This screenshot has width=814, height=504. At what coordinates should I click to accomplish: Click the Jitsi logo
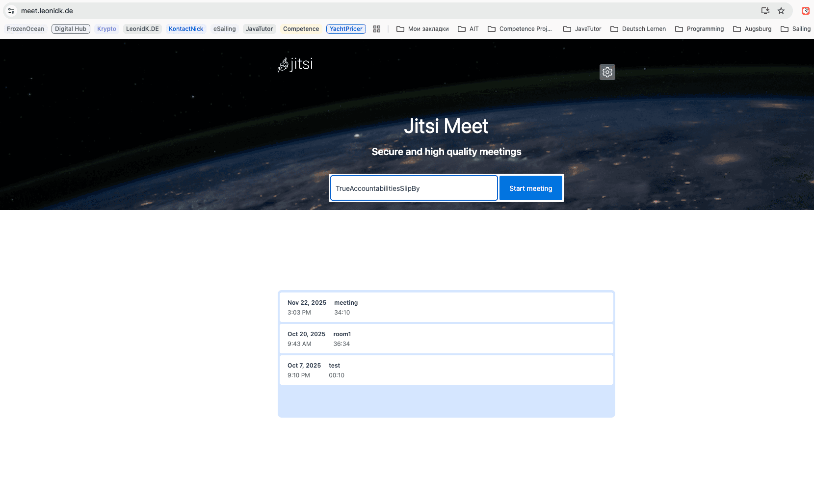295,64
